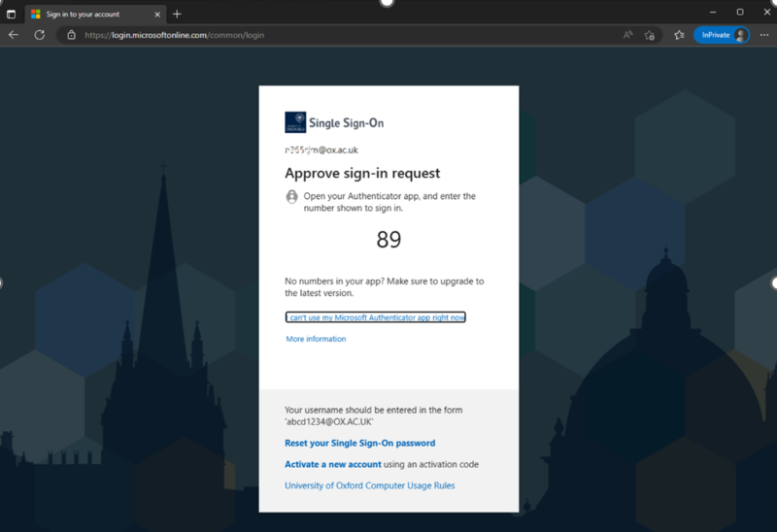Reload the page with the refresh icon
This screenshot has height=532, width=777.
[x=40, y=35]
